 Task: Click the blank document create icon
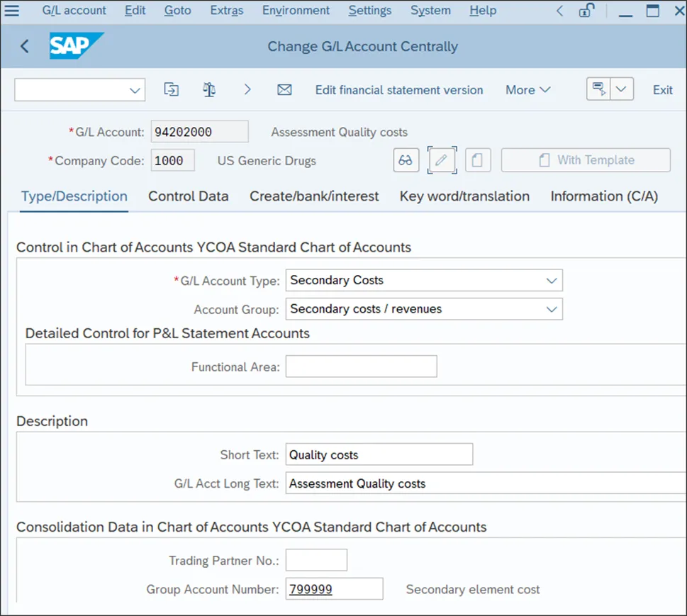pos(478,160)
